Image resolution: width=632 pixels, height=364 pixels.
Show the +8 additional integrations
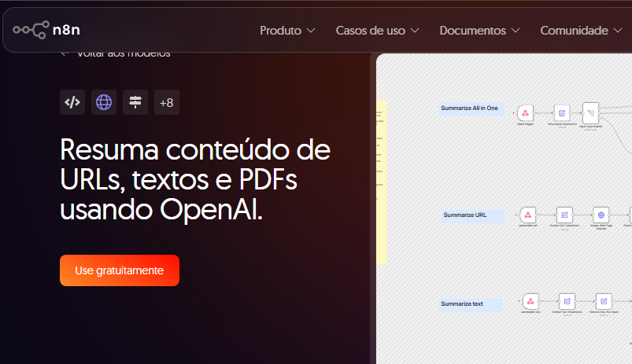tap(167, 102)
